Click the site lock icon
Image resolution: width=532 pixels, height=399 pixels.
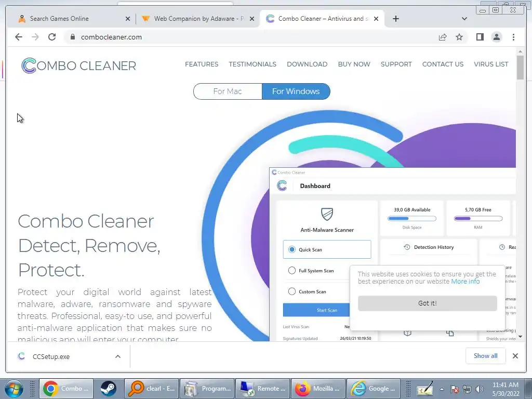[72, 37]
